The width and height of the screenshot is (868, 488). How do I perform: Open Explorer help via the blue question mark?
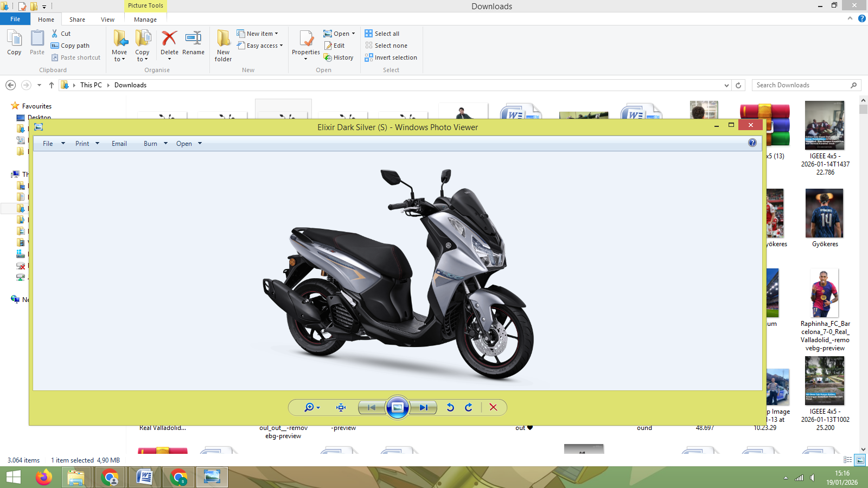861,18
